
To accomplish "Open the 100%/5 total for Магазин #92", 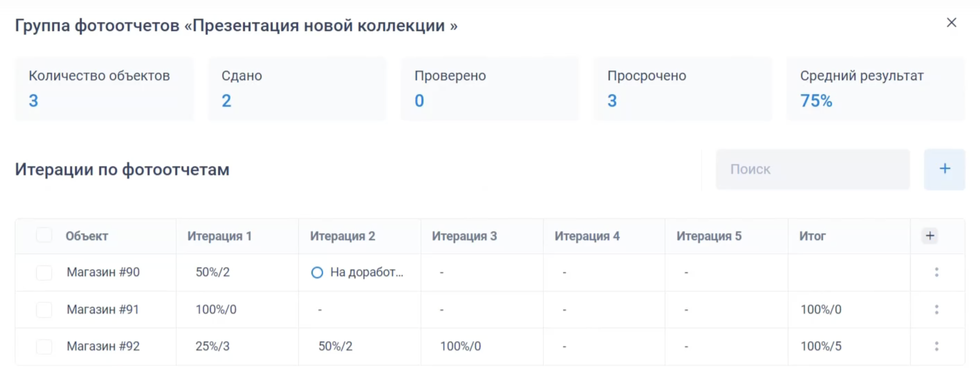I will coord(821,346).
